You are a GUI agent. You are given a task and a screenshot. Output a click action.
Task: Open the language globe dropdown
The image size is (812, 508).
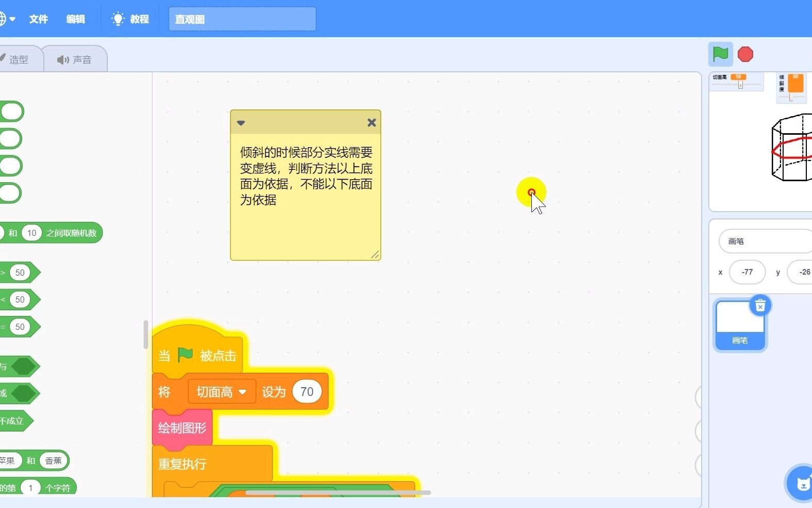click(7, 19)
